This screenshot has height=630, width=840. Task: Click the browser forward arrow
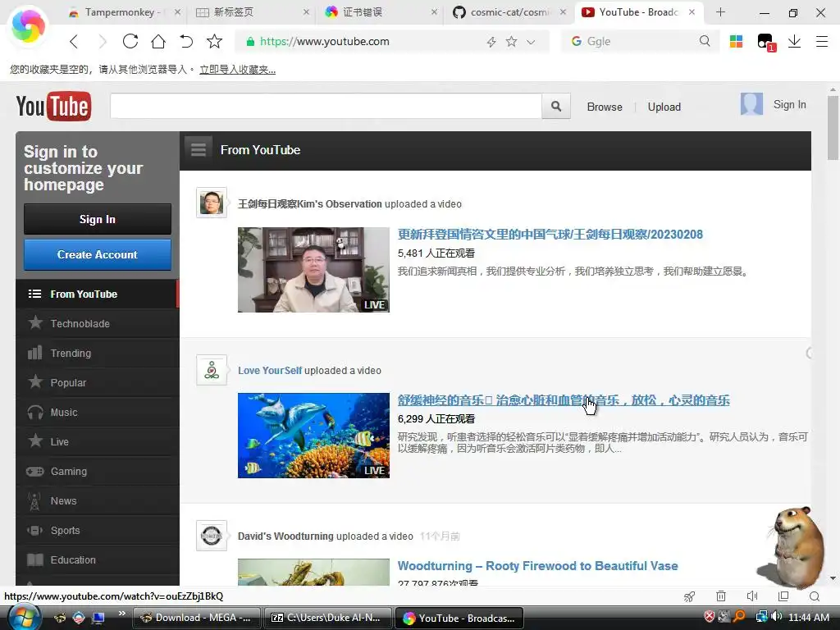[x=102, y=41]
